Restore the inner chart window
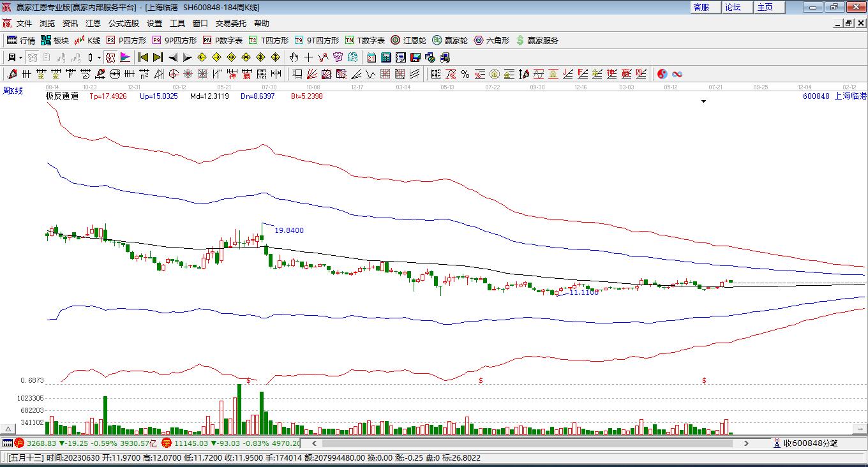This screenshot has width=868, height=467. coord(849,23)
